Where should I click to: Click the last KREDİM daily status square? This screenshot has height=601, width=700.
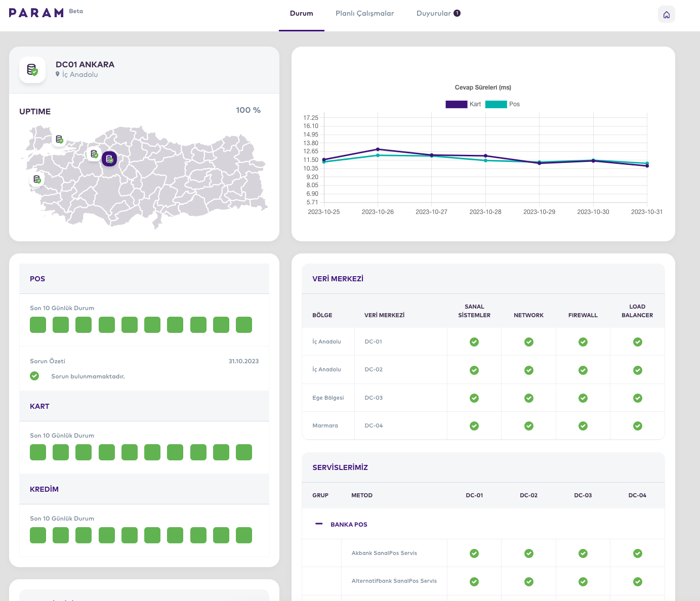(x=244, y=535)
